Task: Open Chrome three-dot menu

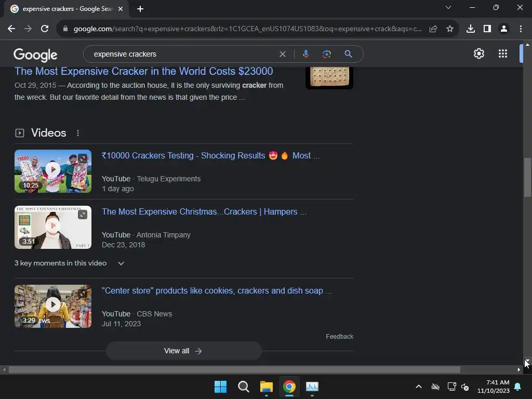Action: (x=521, y=29)
